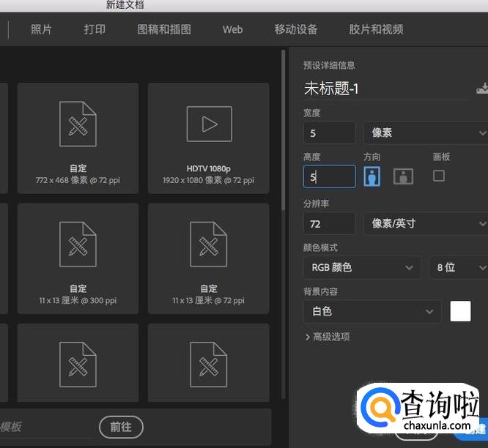This screenshot has height=448, width=488.
Task: Open the 像素 width unit dropdown
Action: coord(425,132)
